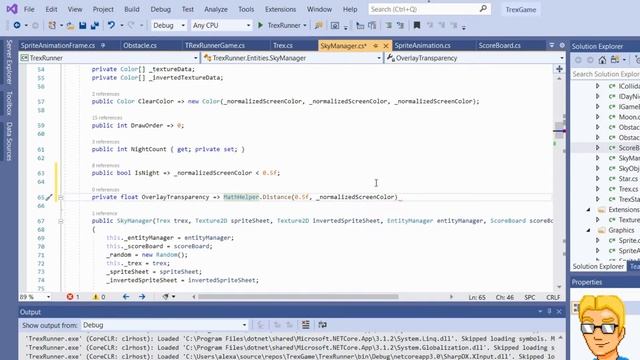Open the Toolbox side tab
Screen dimensions: 640x360
[x=9, y=103]
